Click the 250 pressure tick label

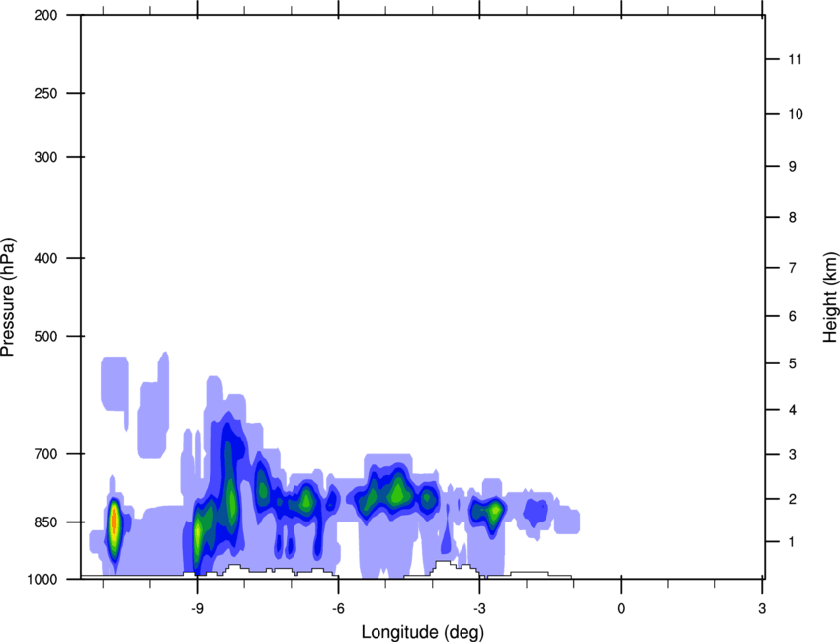[x=45, y=93]
